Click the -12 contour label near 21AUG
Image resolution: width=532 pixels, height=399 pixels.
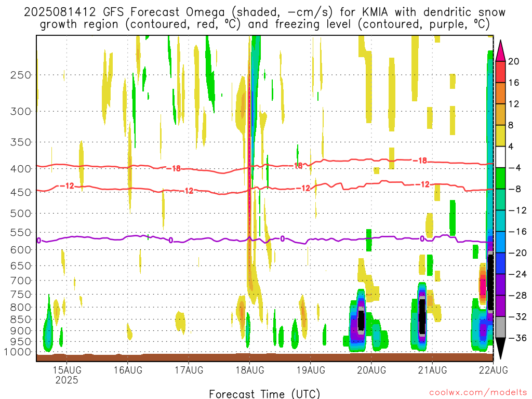(423, 184)
